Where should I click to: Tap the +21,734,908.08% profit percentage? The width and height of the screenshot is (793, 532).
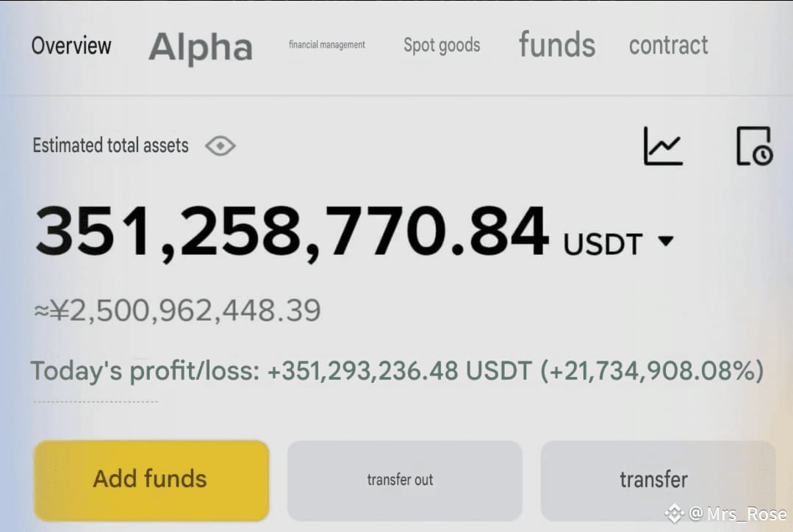click(652, 371)
